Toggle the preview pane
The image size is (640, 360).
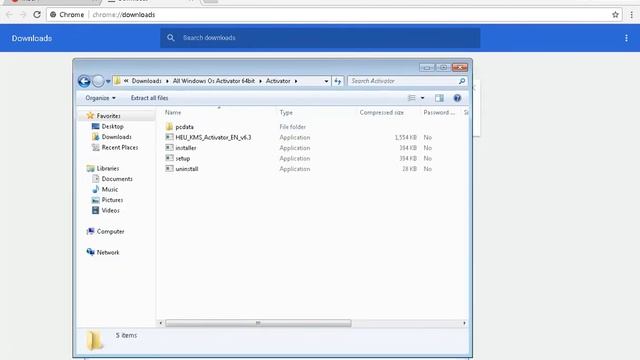tap(439, 98)
